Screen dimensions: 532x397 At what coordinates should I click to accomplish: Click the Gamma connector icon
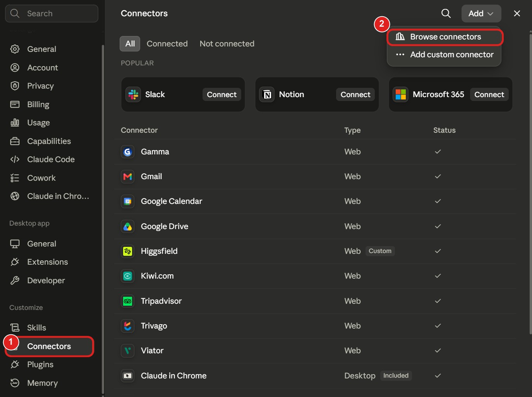point(127,152)
